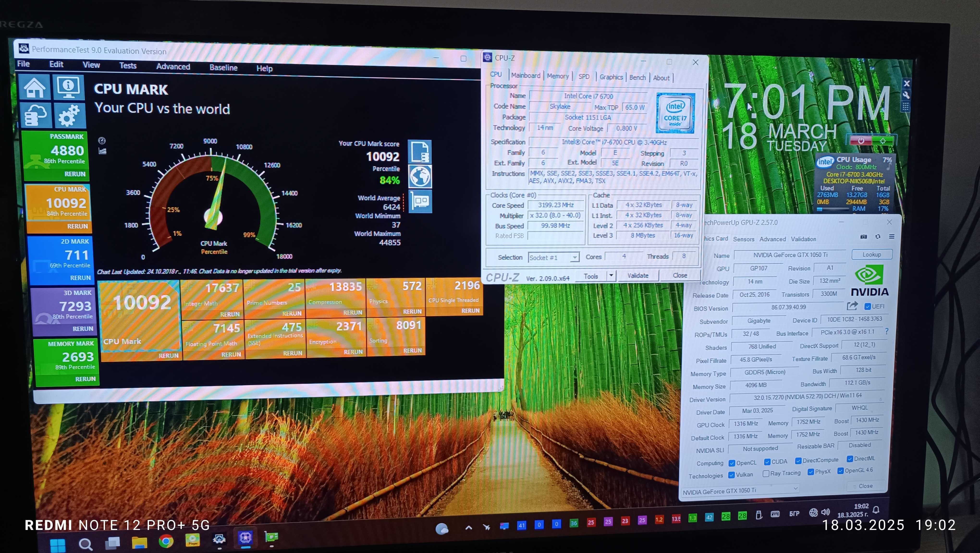Image resolution: width=980 pixels, height=553 pixels.
Task: Rerun the CPU Single Threaded test
Action: 470,311
